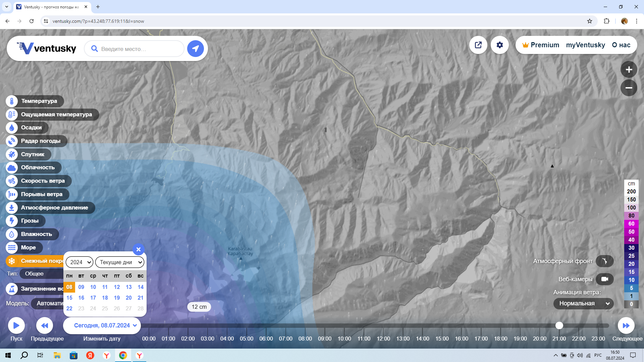Open Chrome extensions icon

tap(606, 21)
